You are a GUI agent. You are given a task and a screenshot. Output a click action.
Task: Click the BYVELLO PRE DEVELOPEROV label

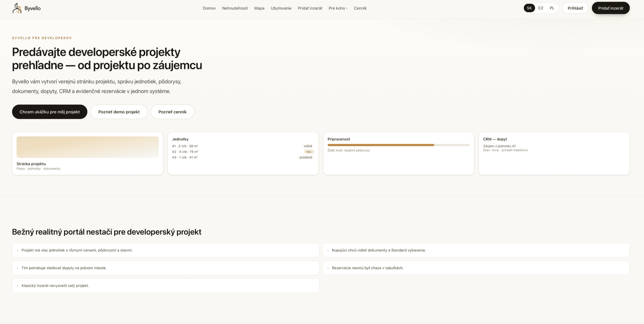(42, 38)
